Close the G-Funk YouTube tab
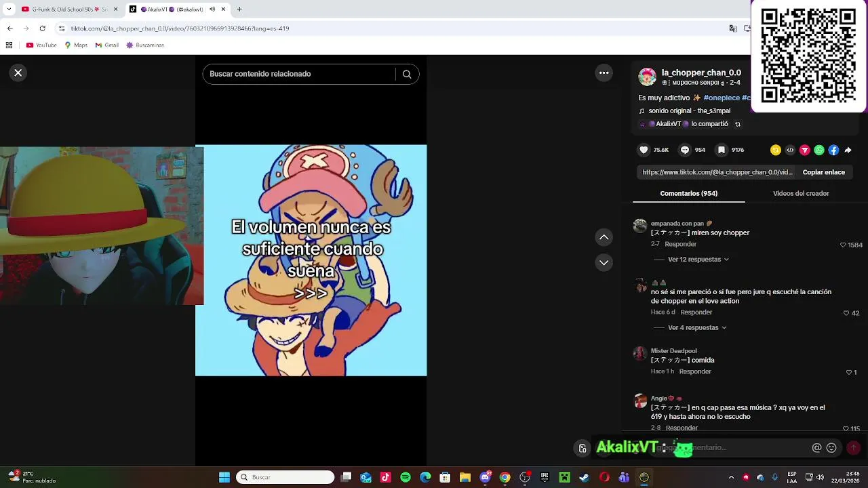868x488 pixels. pos(115,9)
